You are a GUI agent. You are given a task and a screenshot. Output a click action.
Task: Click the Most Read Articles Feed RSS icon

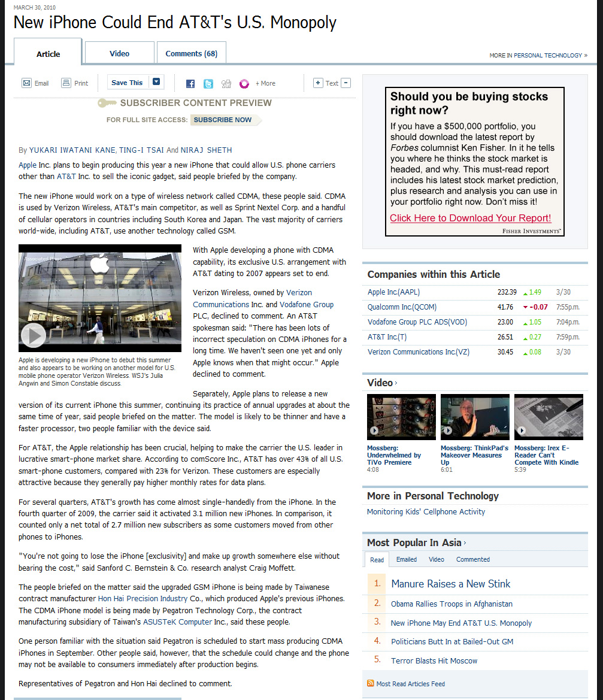click(370, 683)
